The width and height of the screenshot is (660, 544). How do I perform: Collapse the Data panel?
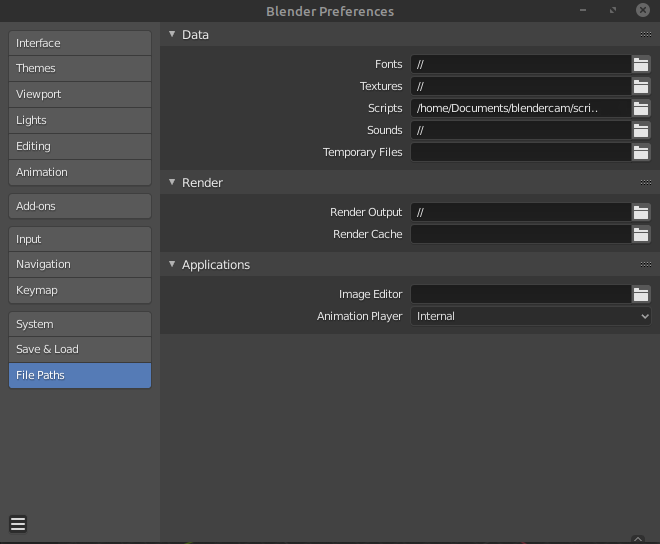pos(172,34)
